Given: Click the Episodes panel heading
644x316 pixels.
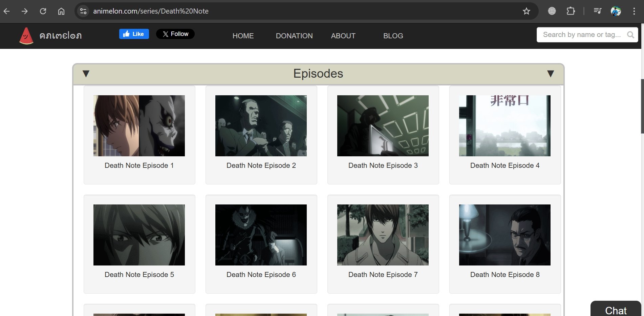Looking at the screenshot, I should [x=318, y=74].
